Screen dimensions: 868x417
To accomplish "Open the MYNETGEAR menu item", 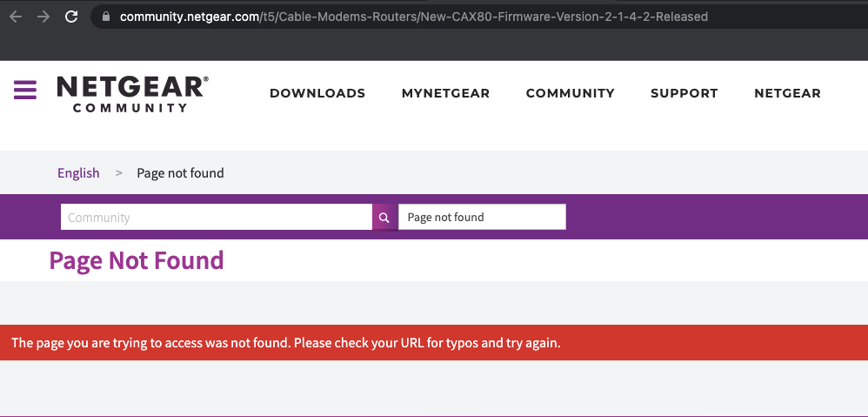I will point(445,93).
